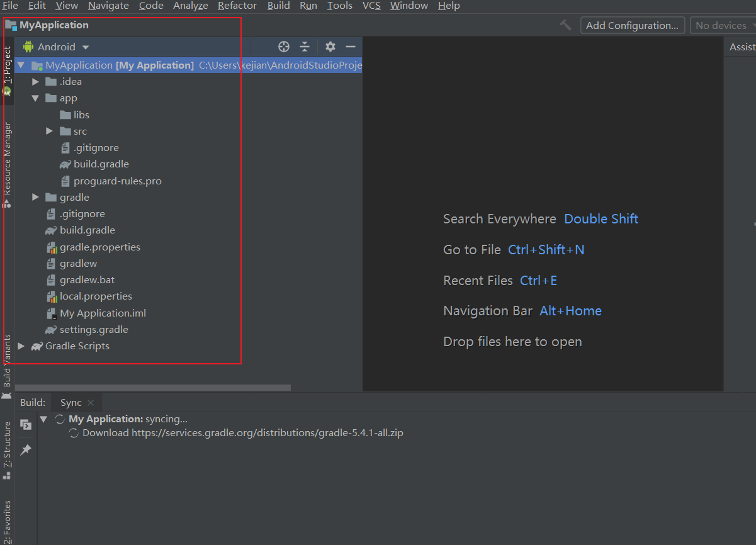756x545 pixels.
Task: Click the Ctrl+Shift+N shortcut text
Action: coord(546,250)
